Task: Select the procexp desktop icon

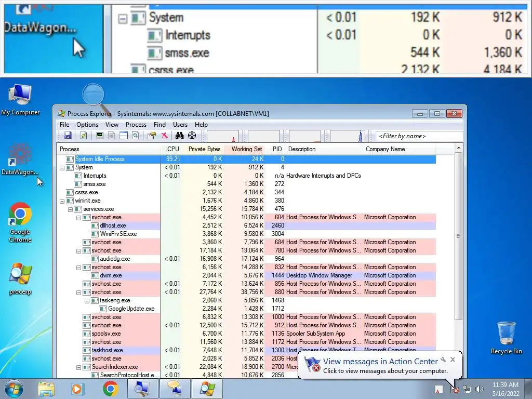Action: coord(20,279)
